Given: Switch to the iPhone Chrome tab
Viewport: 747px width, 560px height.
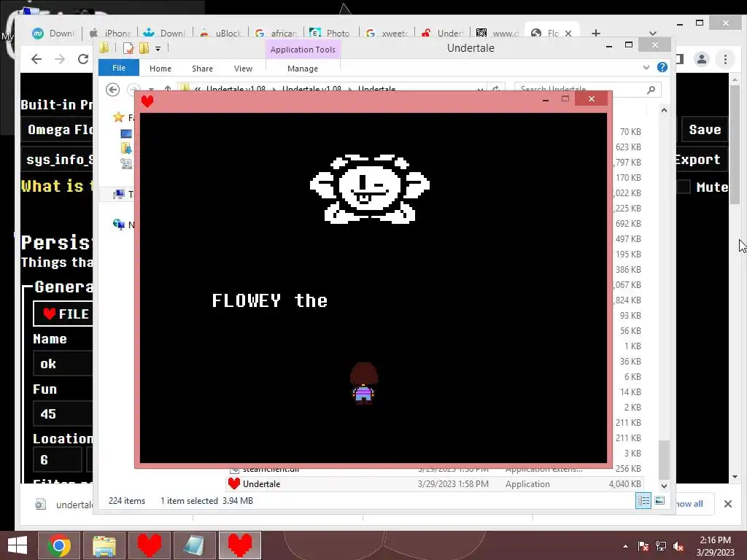Looking at the screenshot, I should tap(111, 34).
